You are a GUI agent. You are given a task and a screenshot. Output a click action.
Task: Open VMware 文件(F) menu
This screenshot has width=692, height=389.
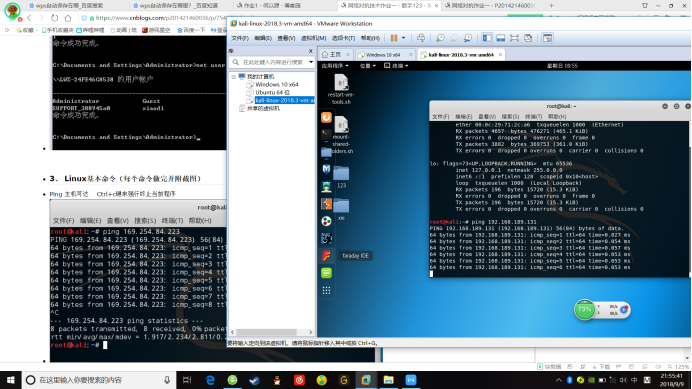coord(240,38)
